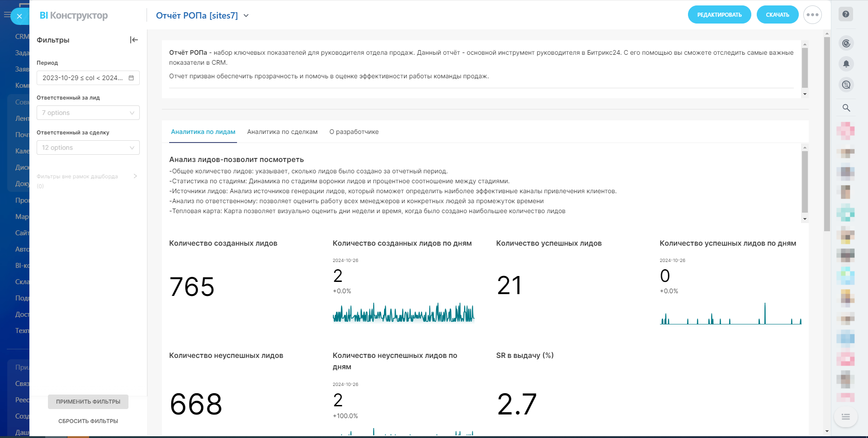This screenshot has height=438, width=868.
Task: Click СБРОСИТЬ ФИЛЬТРЫ link
Action: point(88,421)
